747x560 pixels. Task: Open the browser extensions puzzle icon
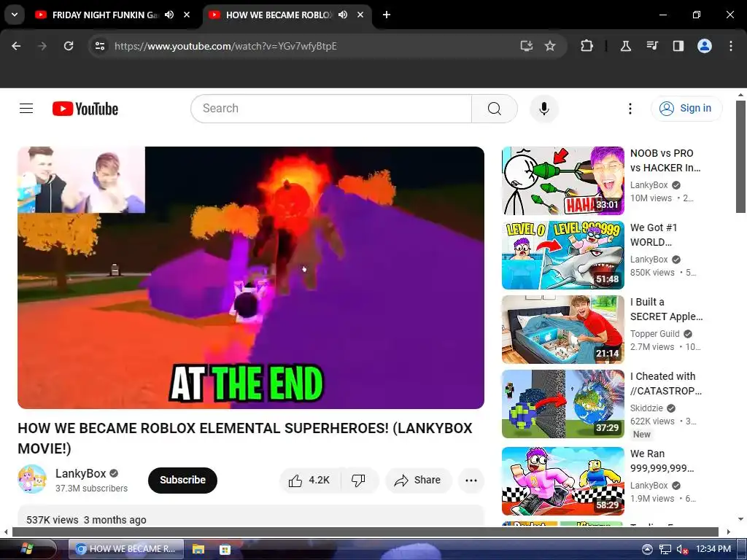coord(587,46)
